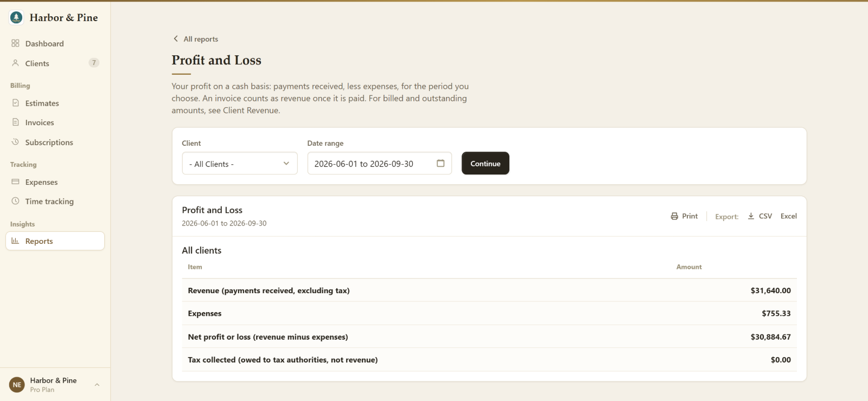
Task: Click the Expenses card icon
Action: [15, 182]
